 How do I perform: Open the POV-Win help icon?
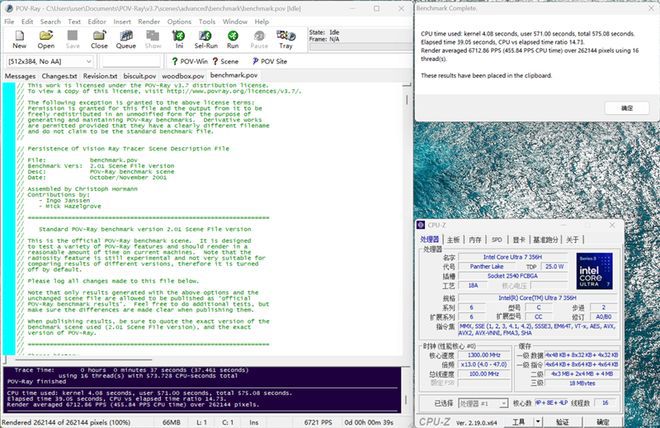190,61
